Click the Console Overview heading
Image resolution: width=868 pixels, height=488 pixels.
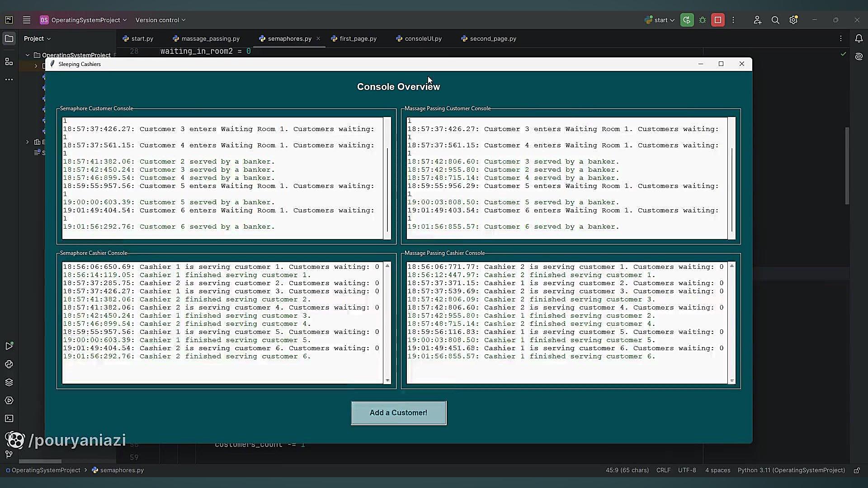(398, 87)
